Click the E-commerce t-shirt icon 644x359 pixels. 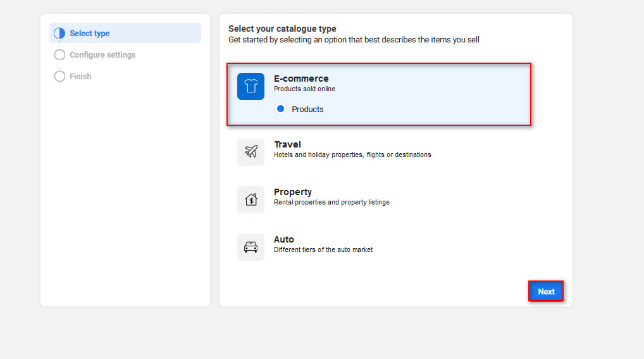[x=251, y=86]
